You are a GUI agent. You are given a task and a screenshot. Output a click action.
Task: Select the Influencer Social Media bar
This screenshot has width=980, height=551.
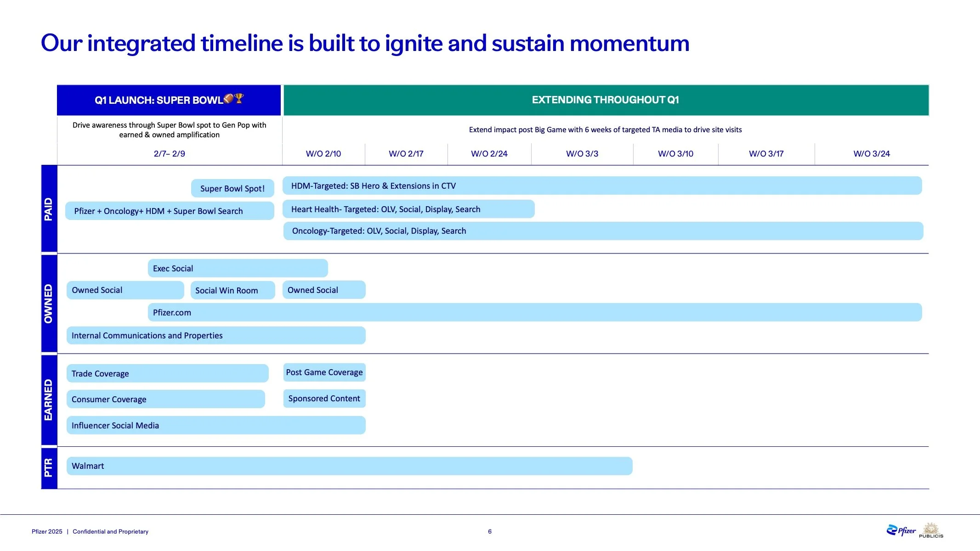(216, 425)
